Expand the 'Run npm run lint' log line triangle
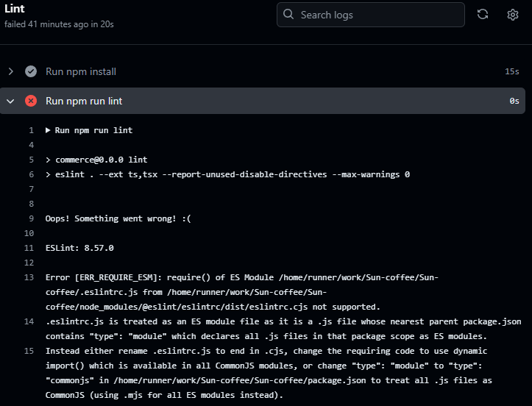This screenshot has height=406, width=532. tap(48, 130)
